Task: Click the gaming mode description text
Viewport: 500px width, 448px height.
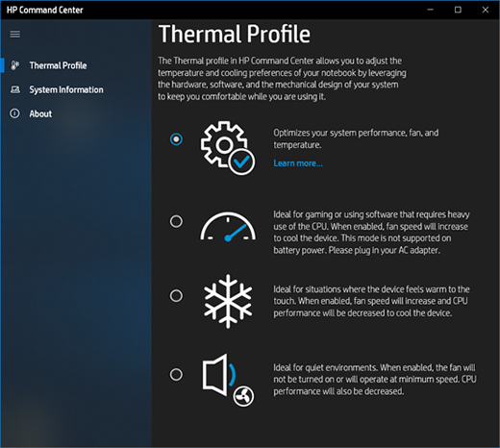Action: [x=371, y=233]
